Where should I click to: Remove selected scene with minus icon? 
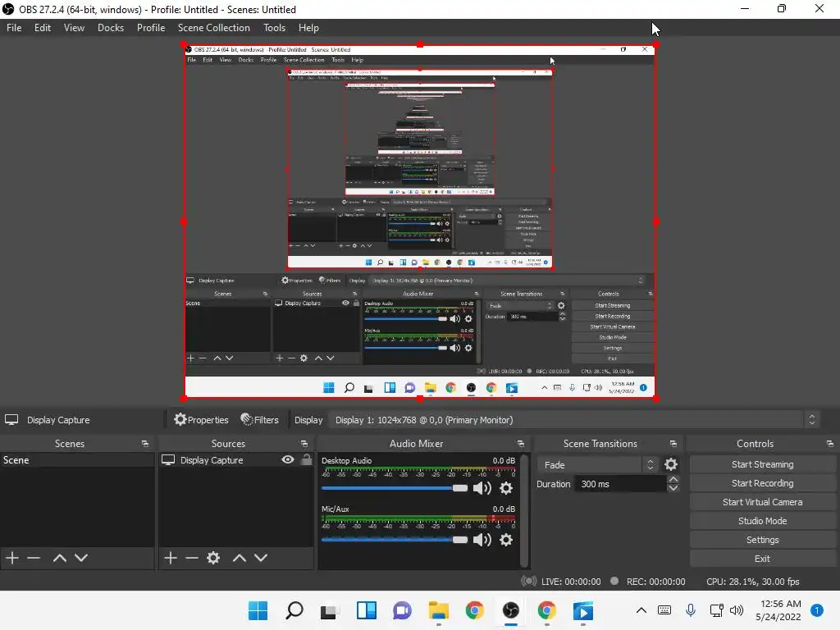(x=34, y=558)
